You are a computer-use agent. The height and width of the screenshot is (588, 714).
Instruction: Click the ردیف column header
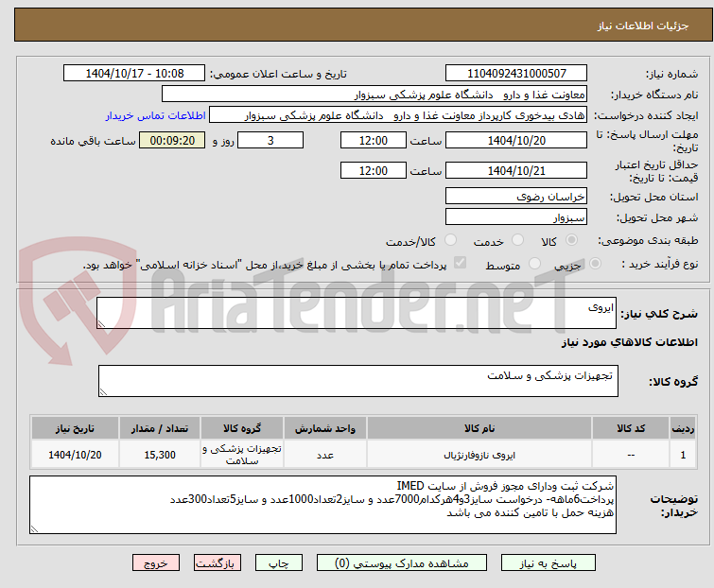click(683, 428)
